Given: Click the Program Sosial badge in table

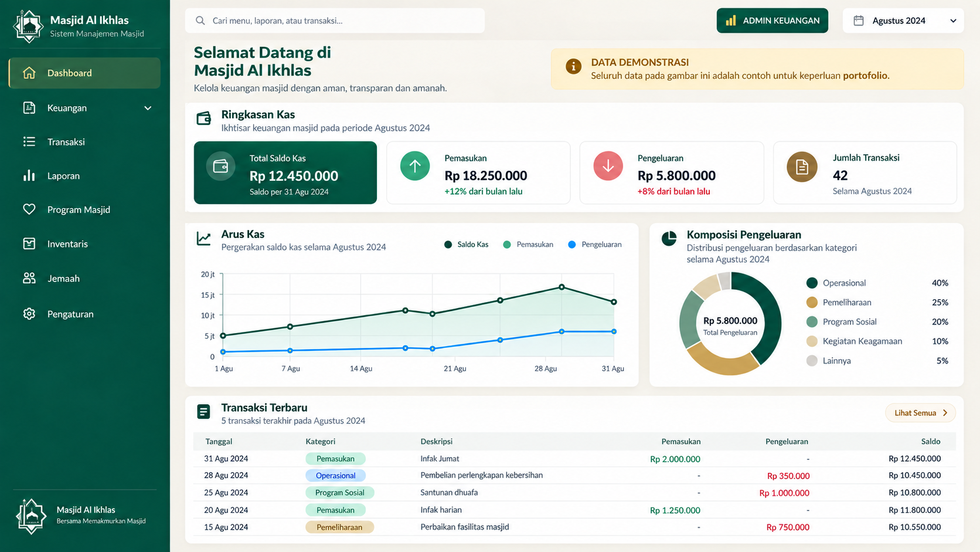Looking at the screenshot, I should point(339,493).
